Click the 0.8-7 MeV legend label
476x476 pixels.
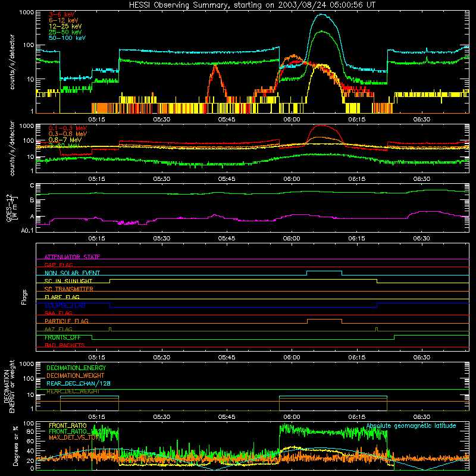pos(65,140)
